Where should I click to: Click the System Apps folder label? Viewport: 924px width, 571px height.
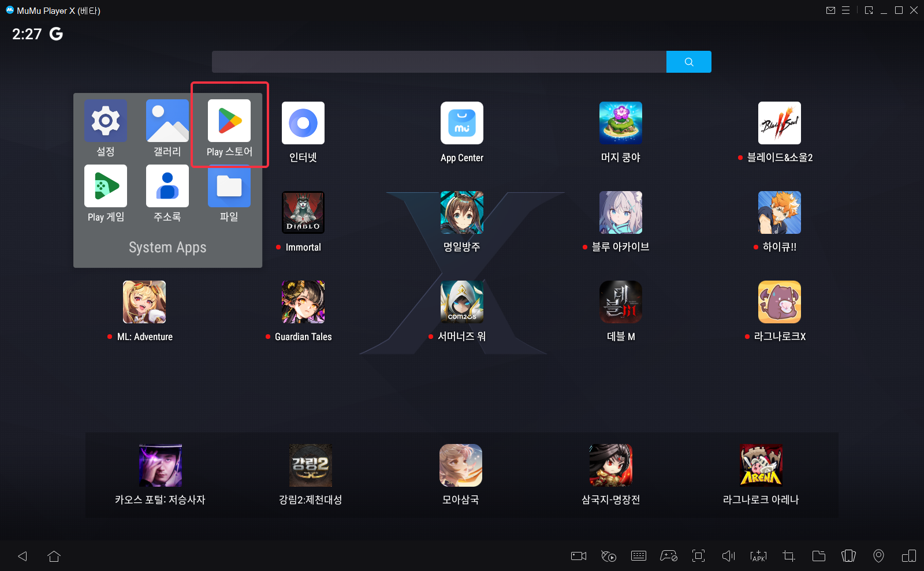pos(167,247)
